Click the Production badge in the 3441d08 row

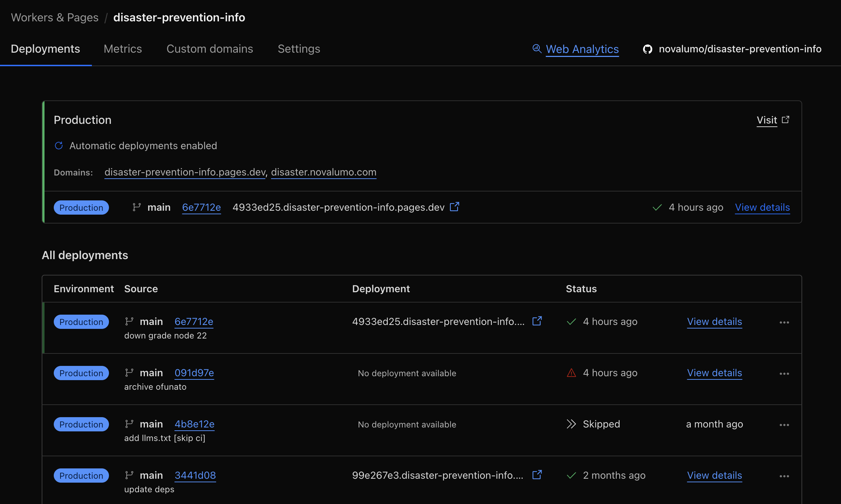(81, 476)
